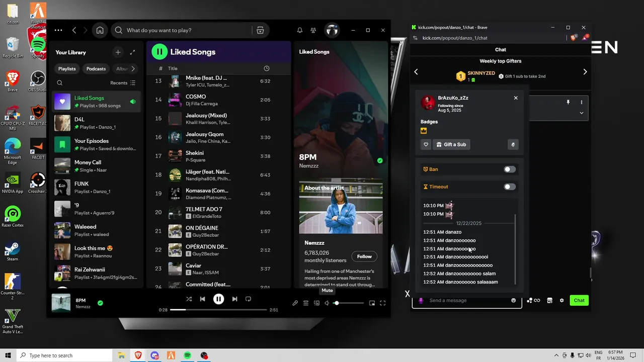This screenshot has height=362, width=644.
Task: Open Money Call single in library
Action: [x=96, y=166]
